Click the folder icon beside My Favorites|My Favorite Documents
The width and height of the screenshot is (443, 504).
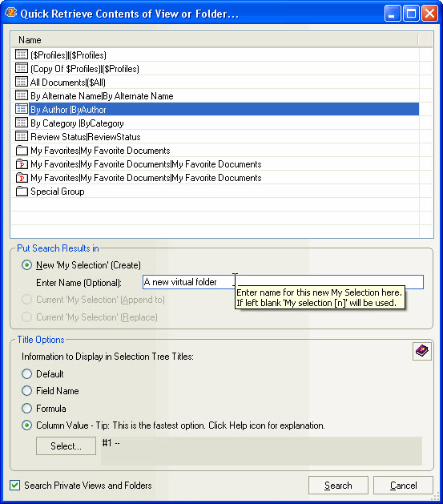22,150
